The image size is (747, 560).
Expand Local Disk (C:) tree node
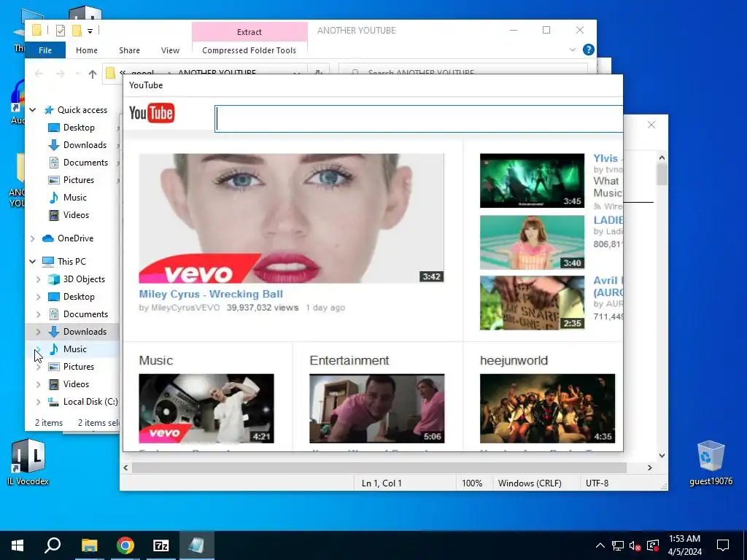tap(39, 402)
